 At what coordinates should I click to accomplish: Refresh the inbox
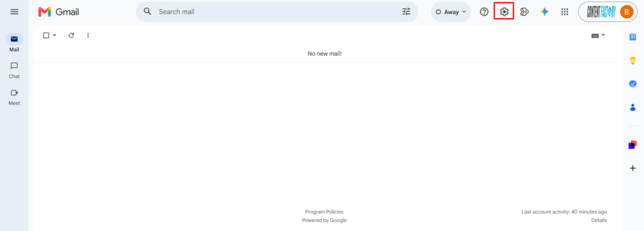tap(71, 35)
